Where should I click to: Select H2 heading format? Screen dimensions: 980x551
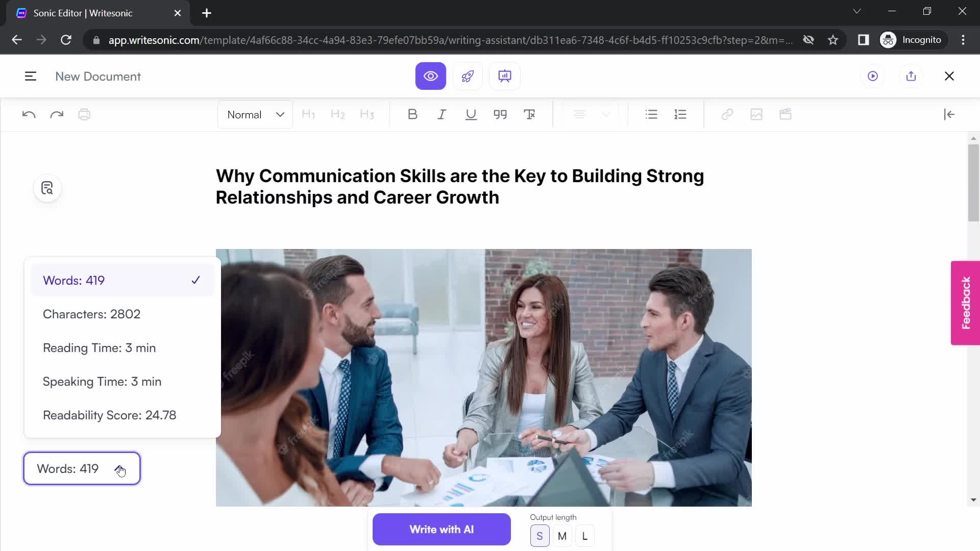pyautogui.click(x=337, y=114)
